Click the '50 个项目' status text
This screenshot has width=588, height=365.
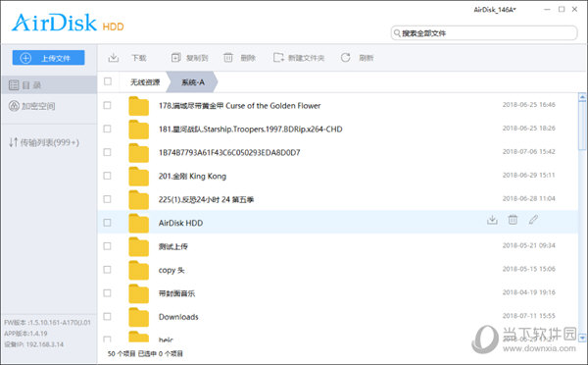pos(122,354)
